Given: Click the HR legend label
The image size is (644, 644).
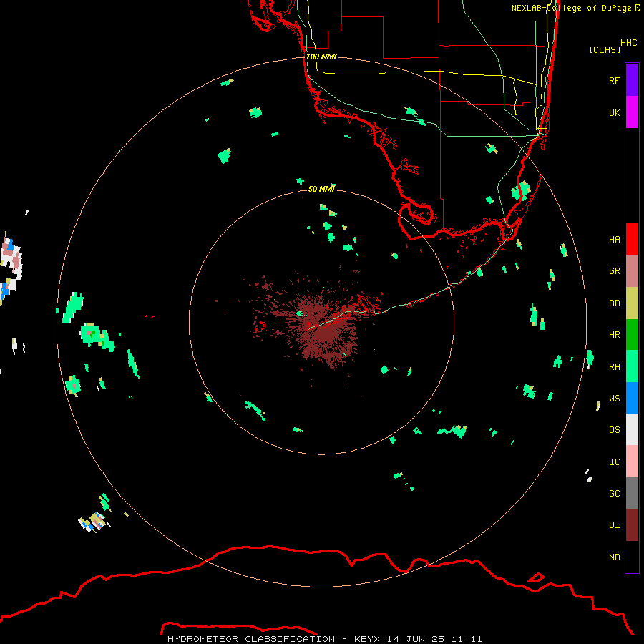Looking at the screenshot, I should 615,334.
